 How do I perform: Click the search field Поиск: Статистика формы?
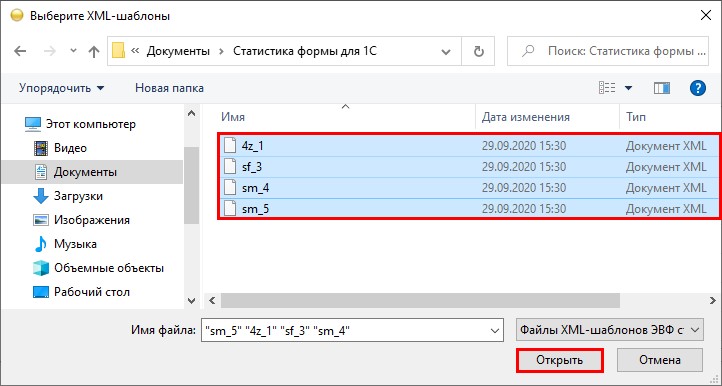click(x=608, y=51)
